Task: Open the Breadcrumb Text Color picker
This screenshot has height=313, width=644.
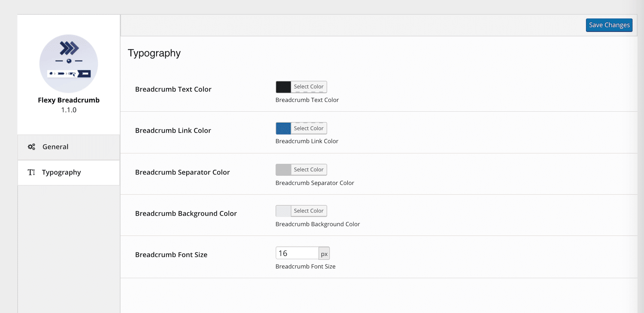Action: (309, 87)
